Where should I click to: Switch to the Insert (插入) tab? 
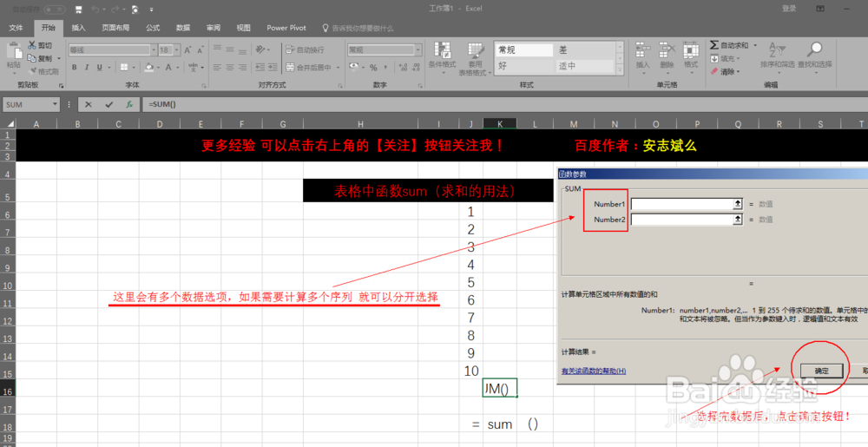pyautogui.click(x=79, y=28)
